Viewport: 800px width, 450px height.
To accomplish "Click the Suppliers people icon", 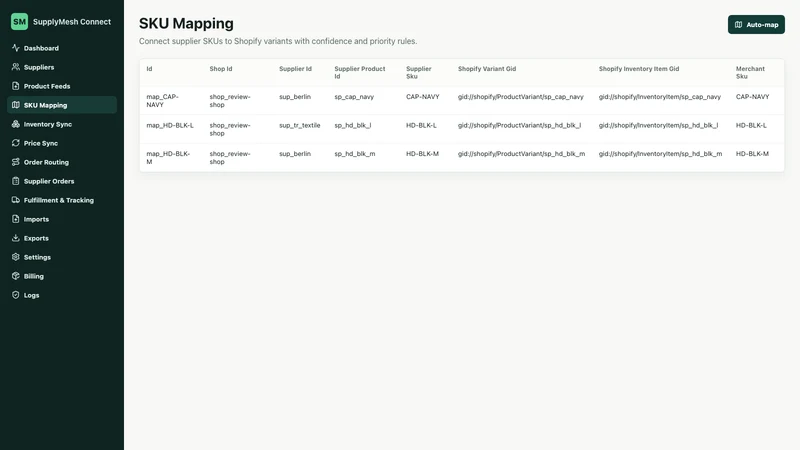I will click(16, 67).
